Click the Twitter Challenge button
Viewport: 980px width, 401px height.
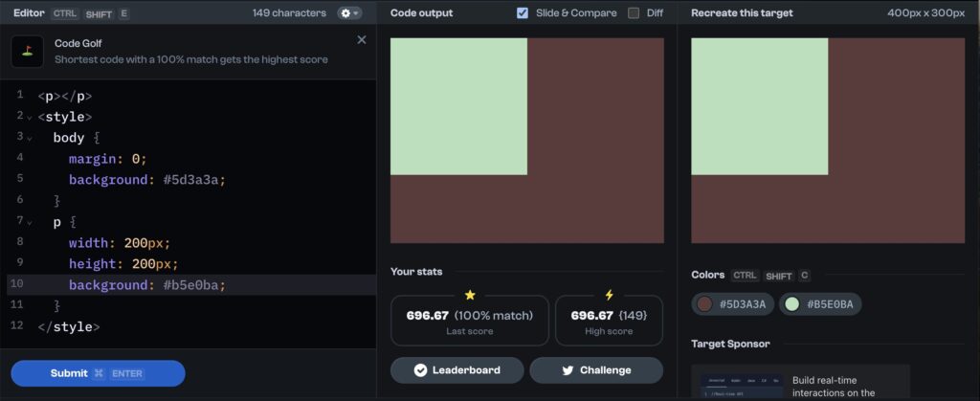pos(596,370)
